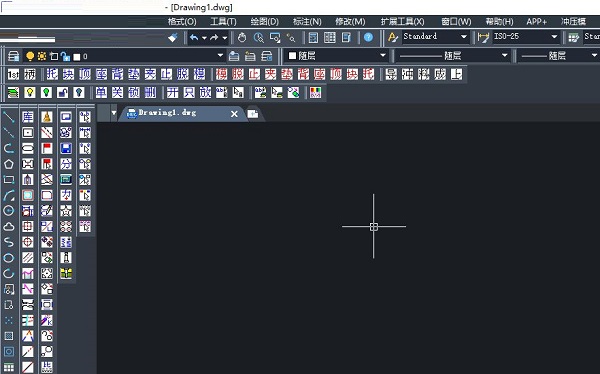Open the hatch pattern tool
The height and width of the screenshot is (374, 600).
pyautogui.click(x=8, y=336)
